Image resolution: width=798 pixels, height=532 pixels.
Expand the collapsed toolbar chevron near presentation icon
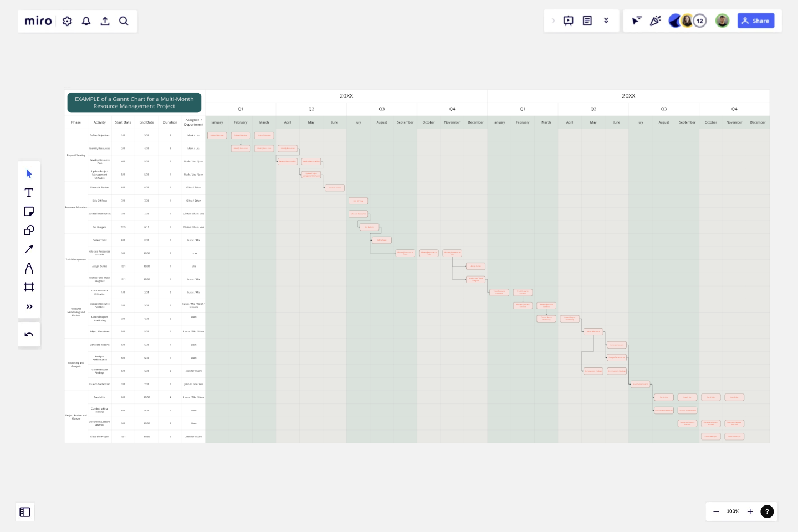click(553, 21)
